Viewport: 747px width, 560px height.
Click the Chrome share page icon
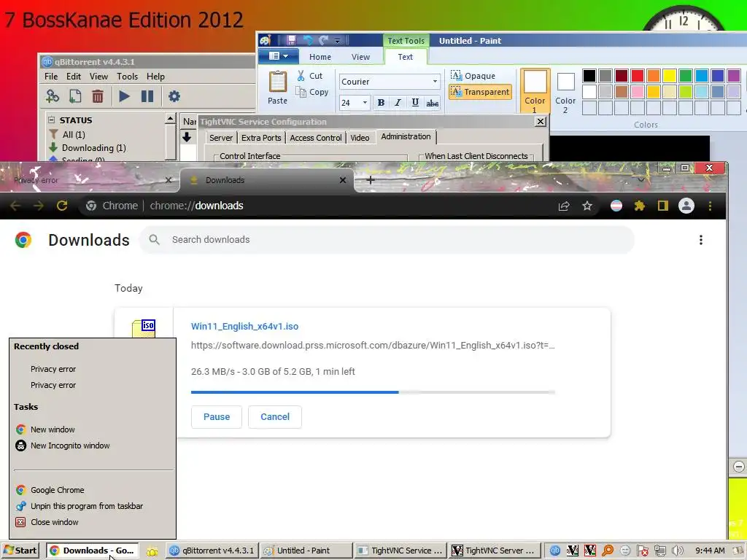point(564,206)
